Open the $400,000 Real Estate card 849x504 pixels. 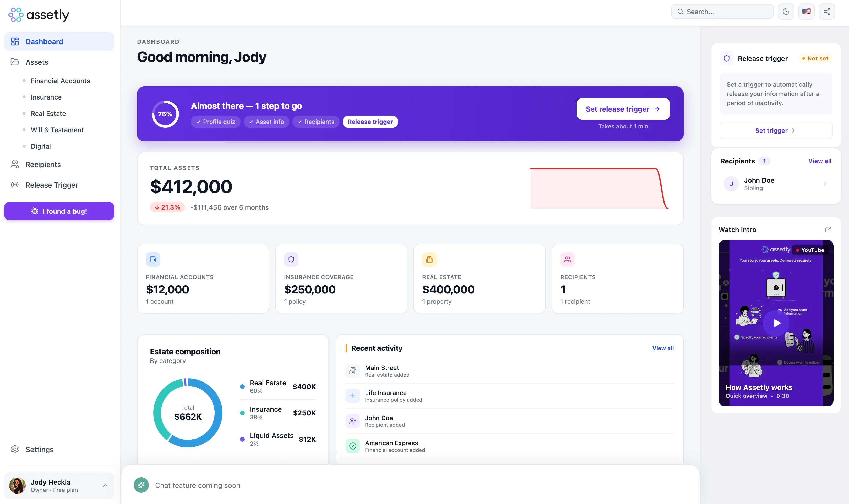click(480, 279)
